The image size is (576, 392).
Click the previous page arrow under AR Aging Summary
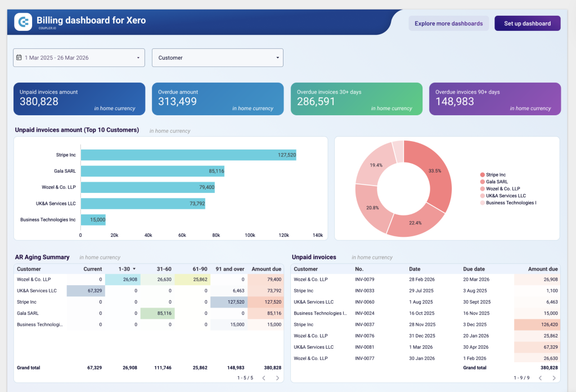click(264, 378)
